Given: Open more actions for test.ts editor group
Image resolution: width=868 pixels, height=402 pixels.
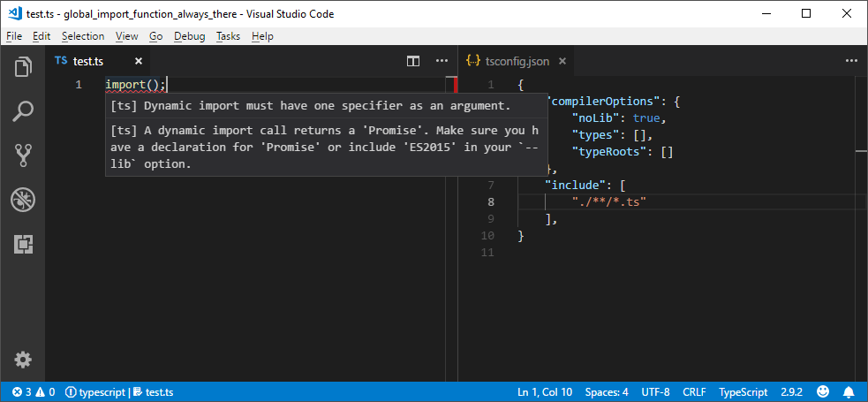Looking at the screenshot, I should point(442,61).
